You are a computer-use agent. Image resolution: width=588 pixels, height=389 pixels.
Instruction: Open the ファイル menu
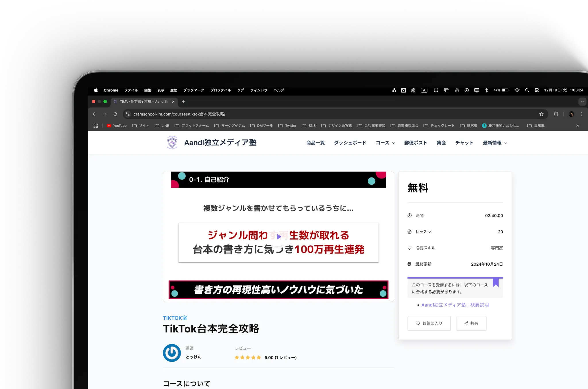(x=131, y=90)
